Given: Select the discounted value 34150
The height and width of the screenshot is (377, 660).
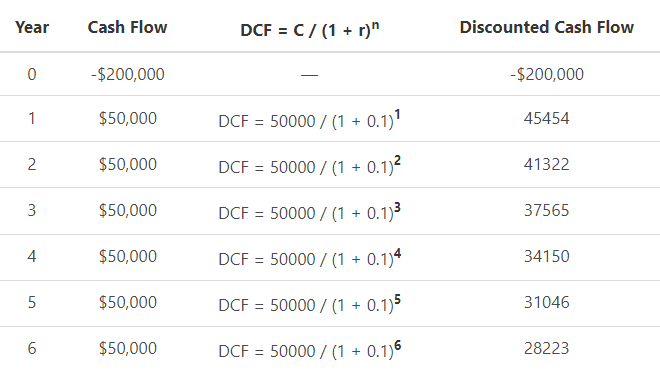Looking at the screenshot, I should point(546,256).
